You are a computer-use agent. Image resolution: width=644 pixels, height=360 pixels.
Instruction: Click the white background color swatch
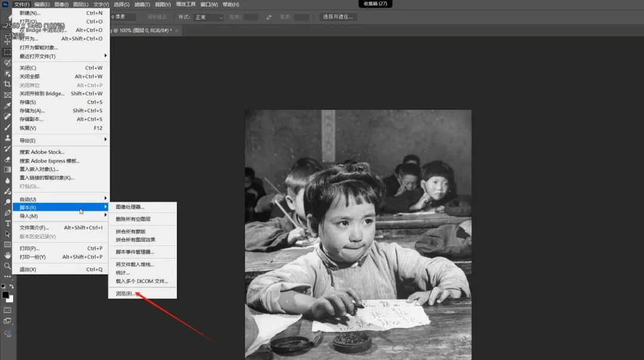(10, 300)
